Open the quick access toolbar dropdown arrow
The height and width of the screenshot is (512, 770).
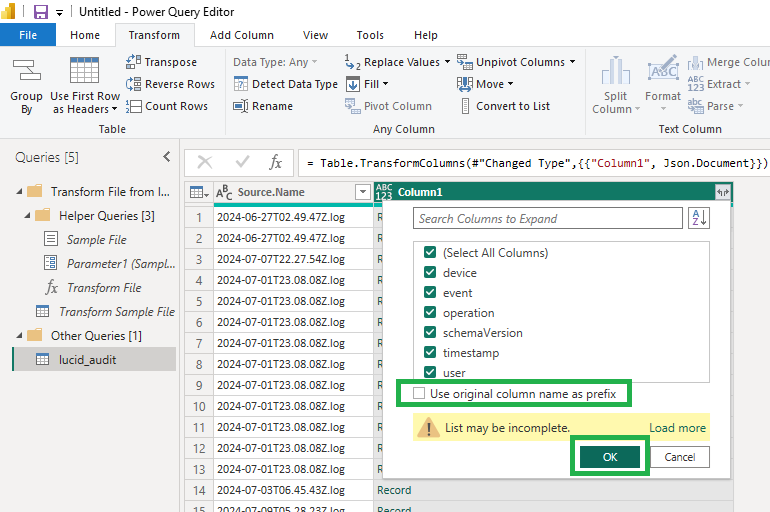pyautogui.click(x=59, y=13)
